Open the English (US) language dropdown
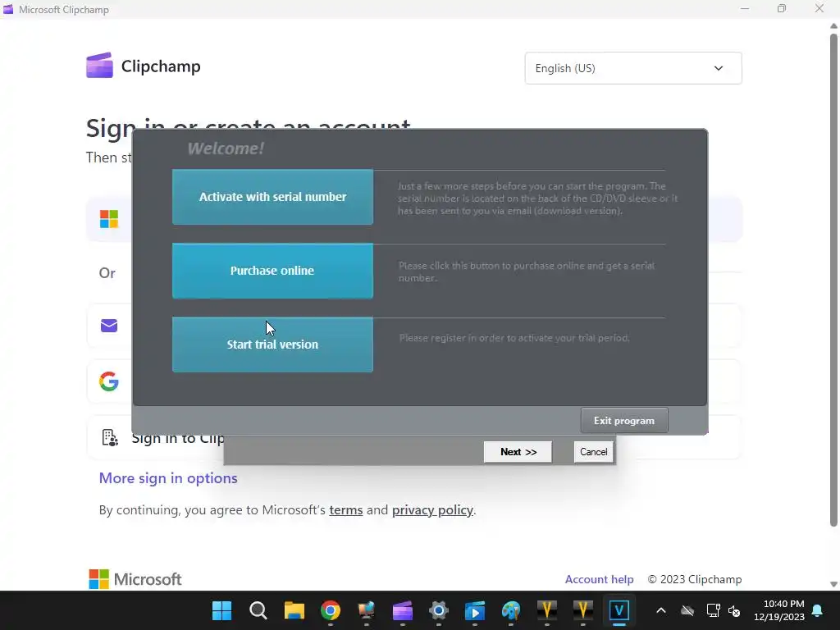Screen dimensions: 840x630 pos(633,68)
